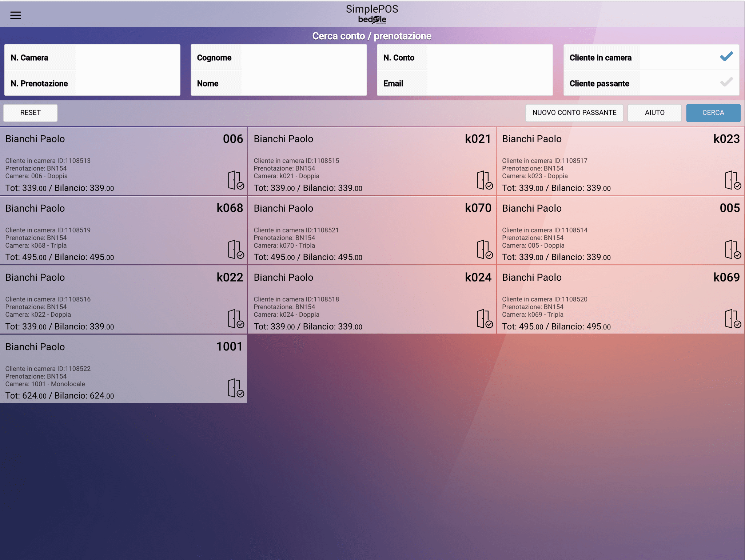Screen dimensions: 745x560
Task: Click door check-in icon for room 006
Action: click(x=236, y=180)
